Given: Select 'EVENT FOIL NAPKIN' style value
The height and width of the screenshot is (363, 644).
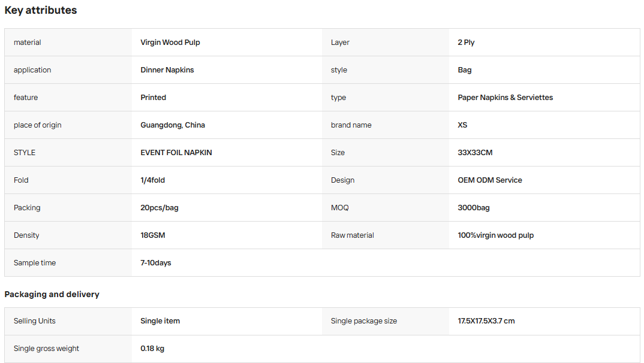Looking at the screenshot, I should pyautogui.click(x=176, y=152).
